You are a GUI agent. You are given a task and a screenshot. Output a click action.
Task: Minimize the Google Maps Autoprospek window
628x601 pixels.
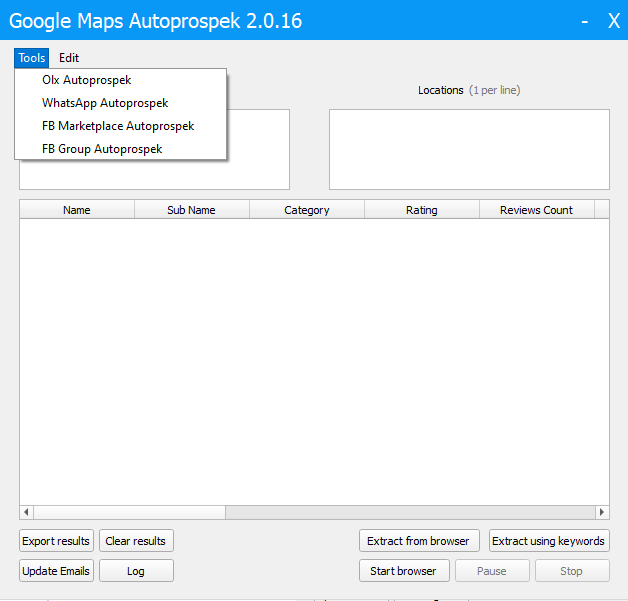(585, 21)
